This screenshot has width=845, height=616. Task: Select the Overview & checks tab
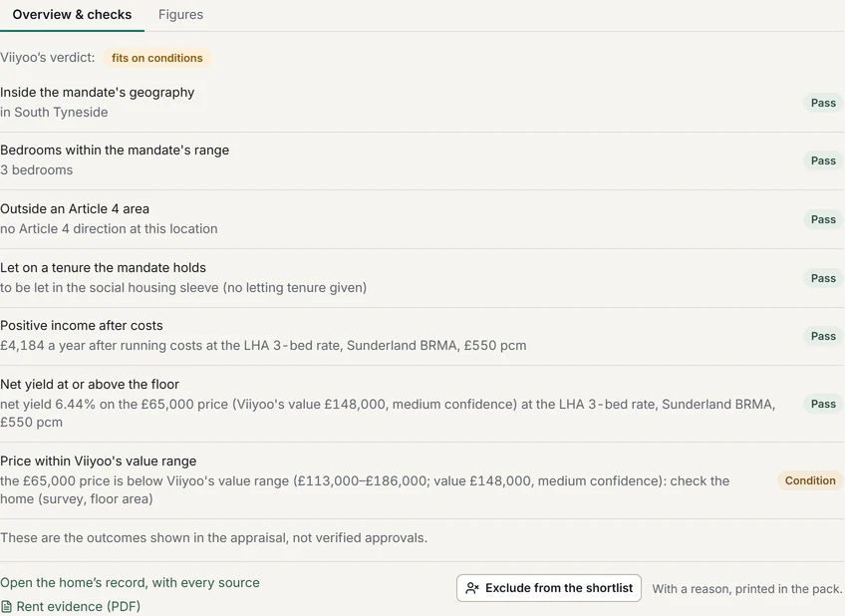(x=72, y=15)
